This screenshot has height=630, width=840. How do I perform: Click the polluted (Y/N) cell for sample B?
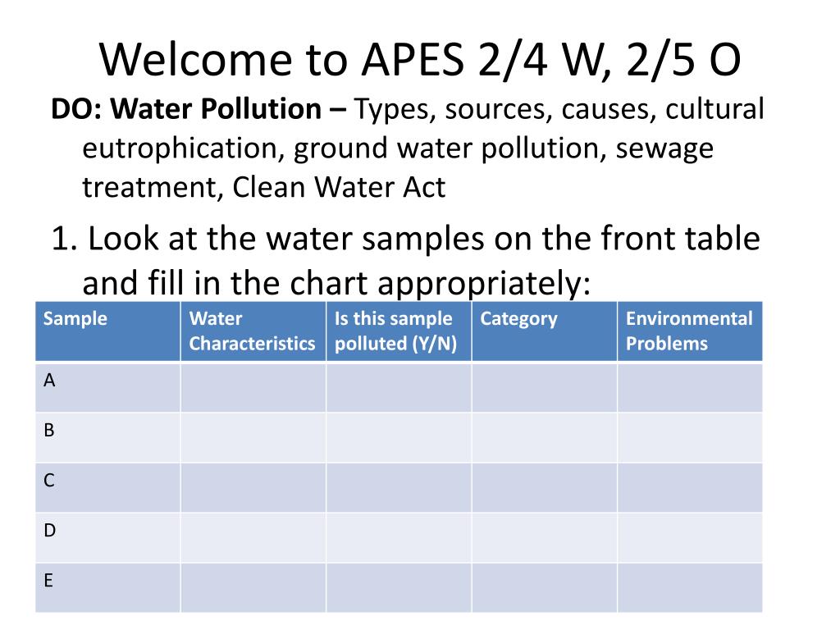click(x=399, y=438)
